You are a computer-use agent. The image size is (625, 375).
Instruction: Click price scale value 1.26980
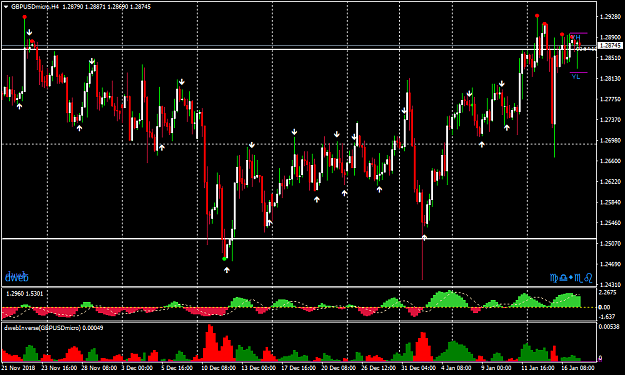610,140
